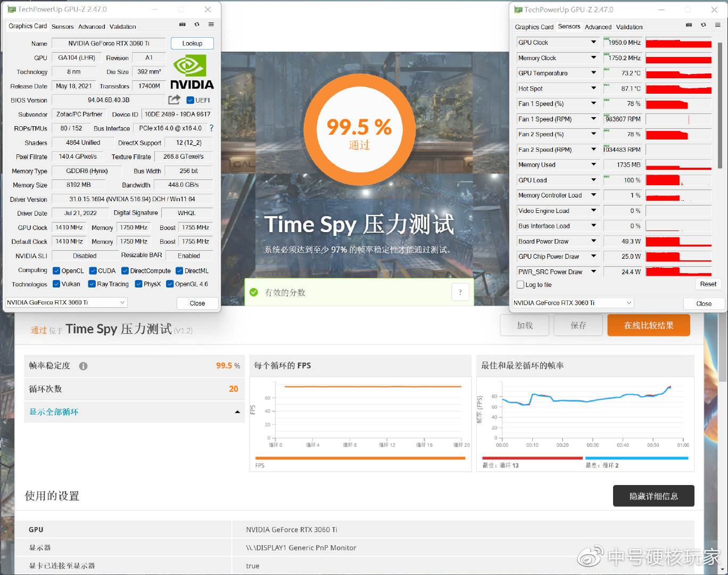Open hamburger menu in left GPU-Z window

coord(211,24)
